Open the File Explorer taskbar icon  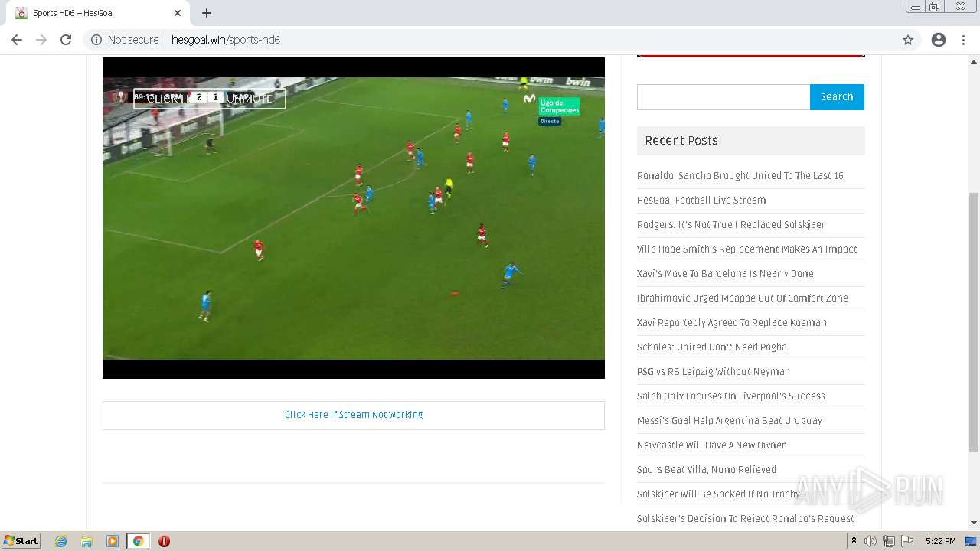pos(87,541)
